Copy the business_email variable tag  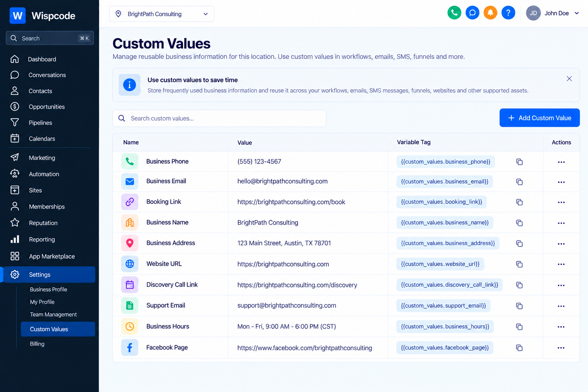519,182
